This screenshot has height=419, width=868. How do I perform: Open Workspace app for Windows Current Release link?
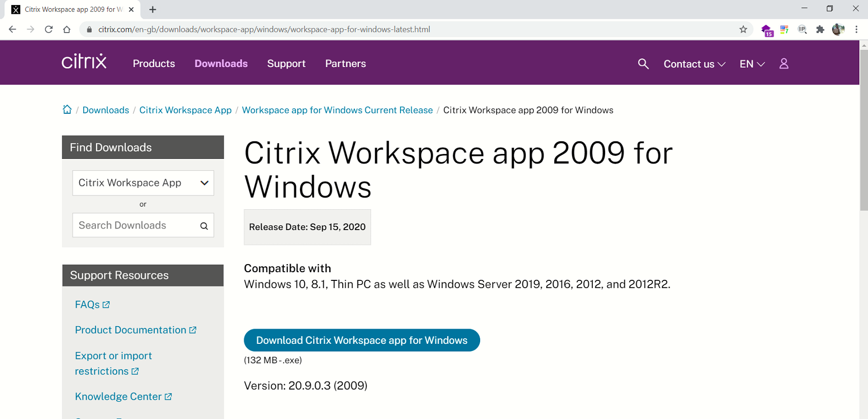click(x=337, y=110)
